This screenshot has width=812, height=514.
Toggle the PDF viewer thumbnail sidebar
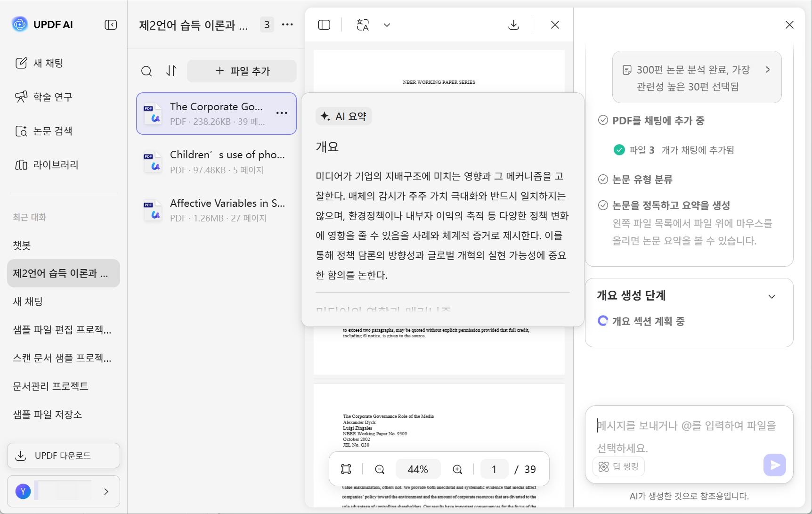tap(324, 24)
